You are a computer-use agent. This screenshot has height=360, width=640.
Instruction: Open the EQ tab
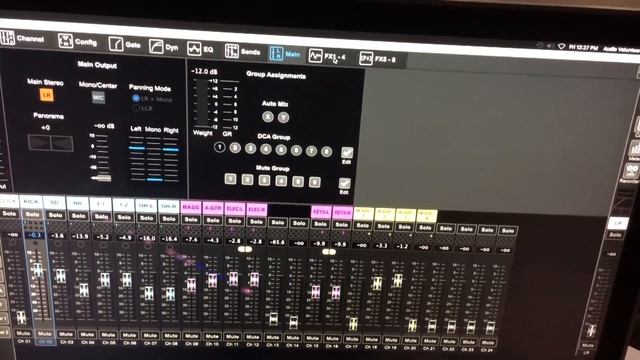click(200, 49)
